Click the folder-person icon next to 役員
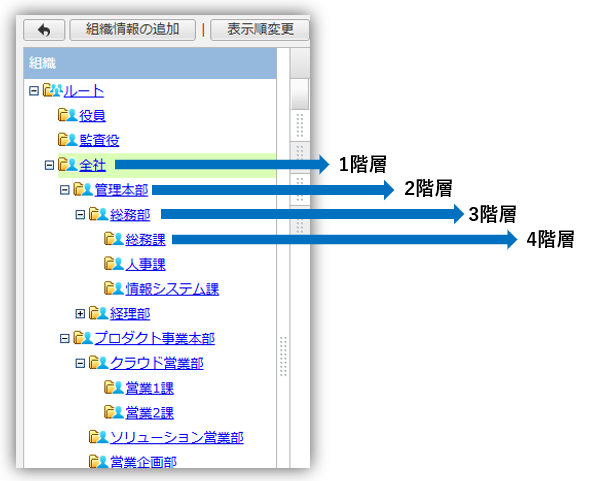This screenshot has width=590, height=481. [x=67, y=115]
